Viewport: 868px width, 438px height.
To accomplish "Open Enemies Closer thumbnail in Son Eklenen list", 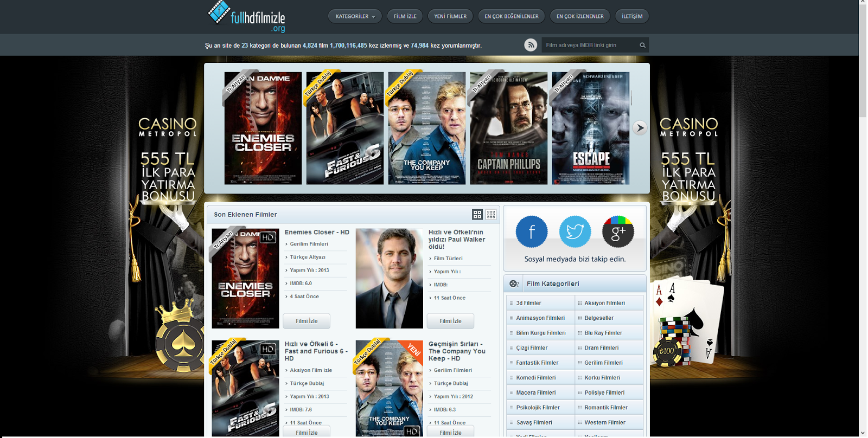I will 245,279.
